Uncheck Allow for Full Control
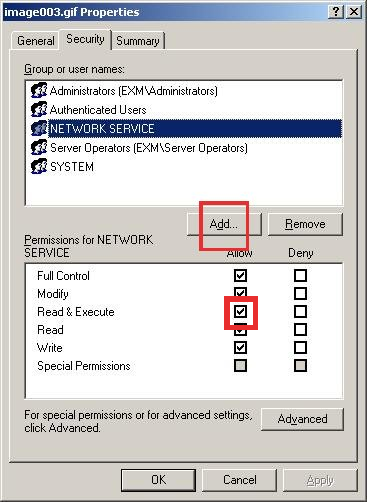The width and height of the screenshot is (367, 502). (x=240, y=276)
